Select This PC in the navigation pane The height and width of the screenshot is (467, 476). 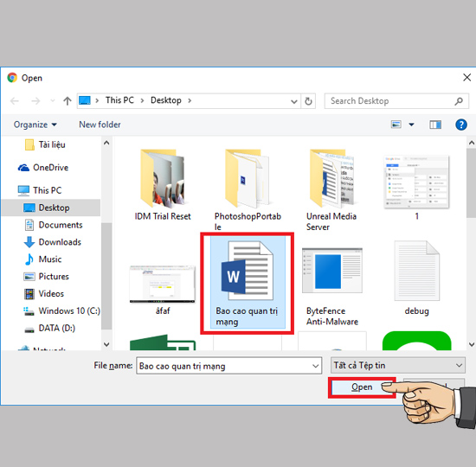point(40,190)
